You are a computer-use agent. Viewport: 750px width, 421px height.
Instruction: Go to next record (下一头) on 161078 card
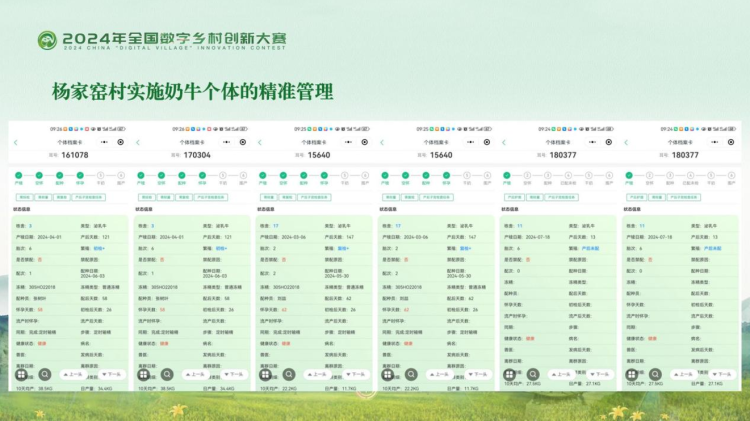click(110, 374)
